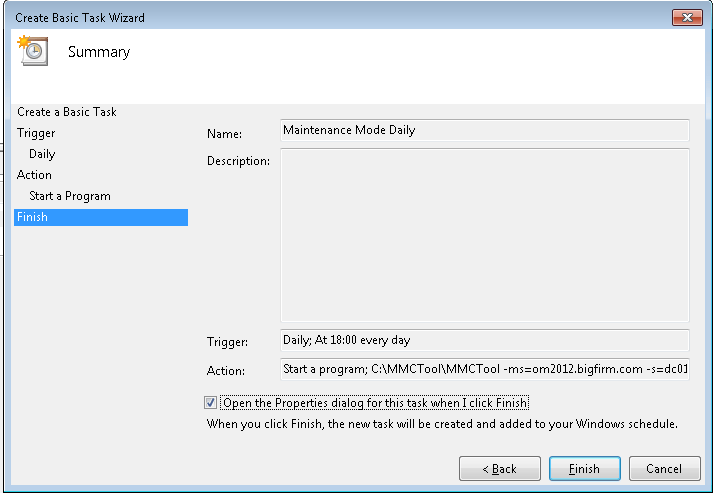Click the Description: label
The width and height of the screenshot is (713, 493).
tap(238, 161)
